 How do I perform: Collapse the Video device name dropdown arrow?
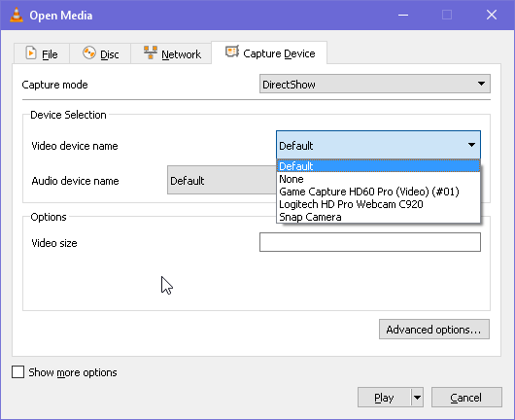[x=471, y=145]
